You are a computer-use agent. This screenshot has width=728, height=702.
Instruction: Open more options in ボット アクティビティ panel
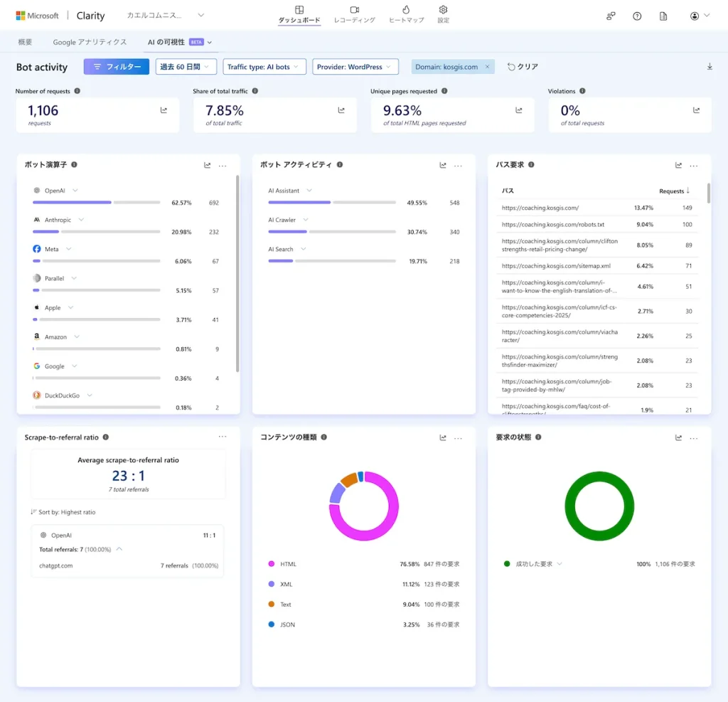tap(459, 166)
